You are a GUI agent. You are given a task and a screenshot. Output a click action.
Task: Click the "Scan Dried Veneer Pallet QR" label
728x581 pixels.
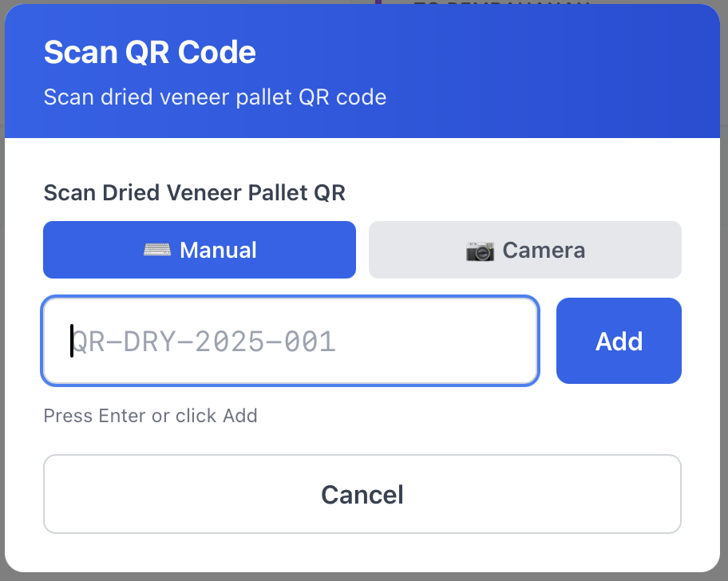coord(194,192)
